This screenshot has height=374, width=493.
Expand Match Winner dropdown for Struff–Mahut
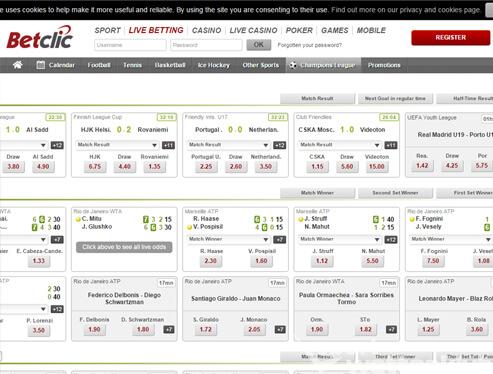point(340,239)
